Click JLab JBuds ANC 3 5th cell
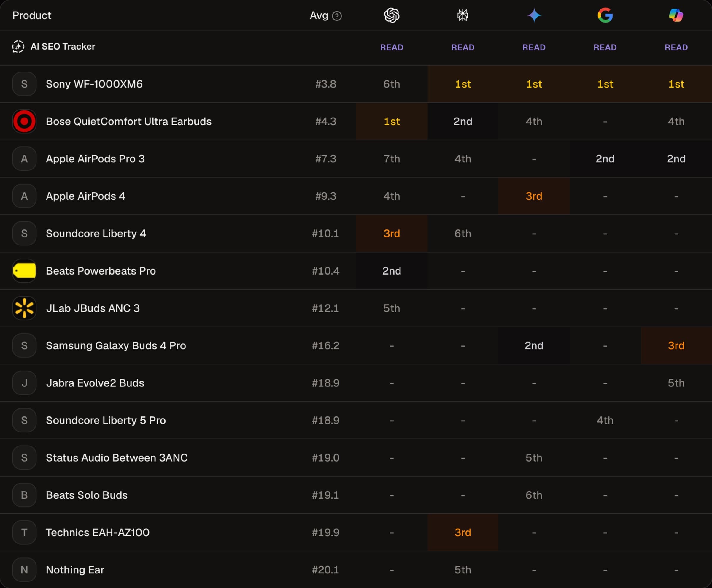 click(392, 308)
